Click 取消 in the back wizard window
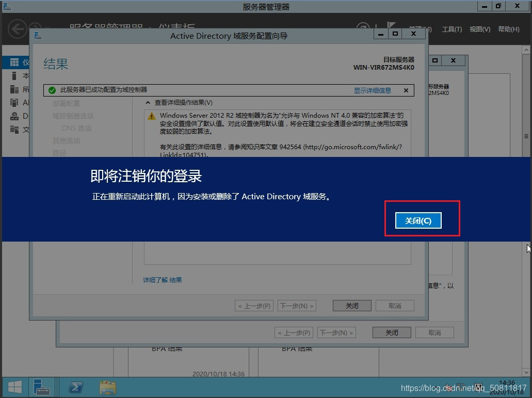Image resolution: width=532 pixels, height=398 pixels. 434,332
